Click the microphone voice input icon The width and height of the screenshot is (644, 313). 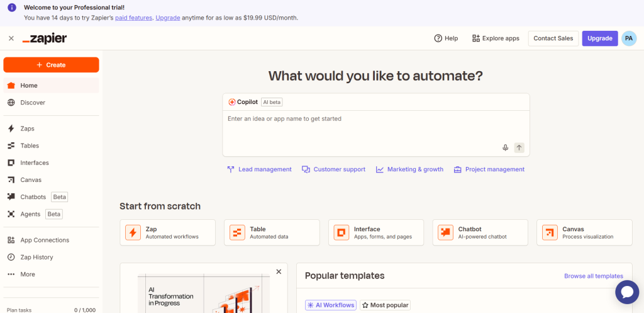pos(506,147)
